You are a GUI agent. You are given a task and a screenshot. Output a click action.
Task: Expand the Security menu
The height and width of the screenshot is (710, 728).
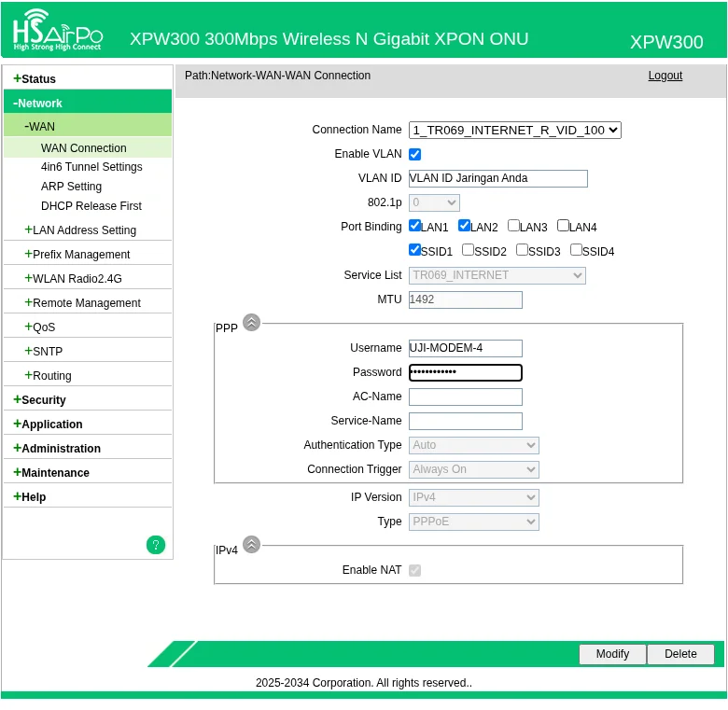click(88, 400)
